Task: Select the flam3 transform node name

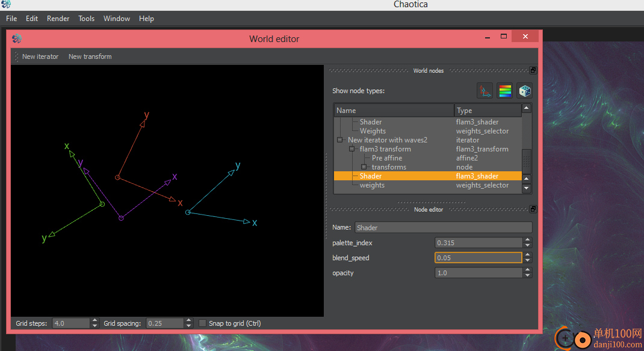Action: [x=385, y=149]
